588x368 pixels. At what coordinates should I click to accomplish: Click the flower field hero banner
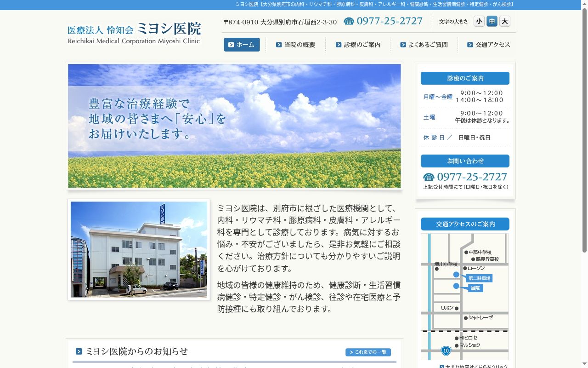coord(234,126)
